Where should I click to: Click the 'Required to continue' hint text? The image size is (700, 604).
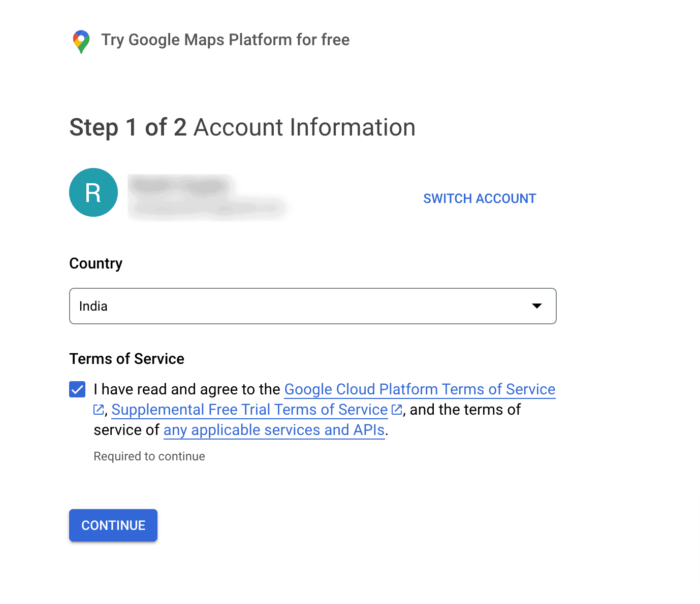149,456
